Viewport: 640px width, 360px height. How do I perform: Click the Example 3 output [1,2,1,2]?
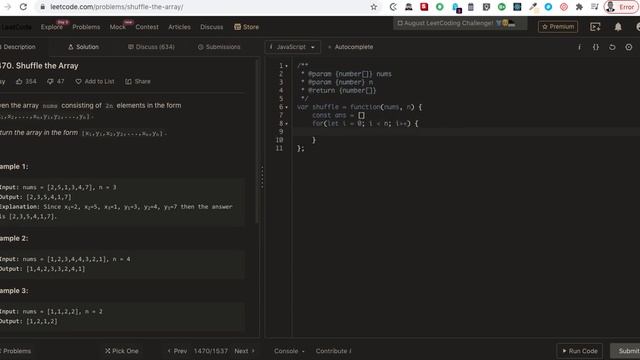coord(29,321)
